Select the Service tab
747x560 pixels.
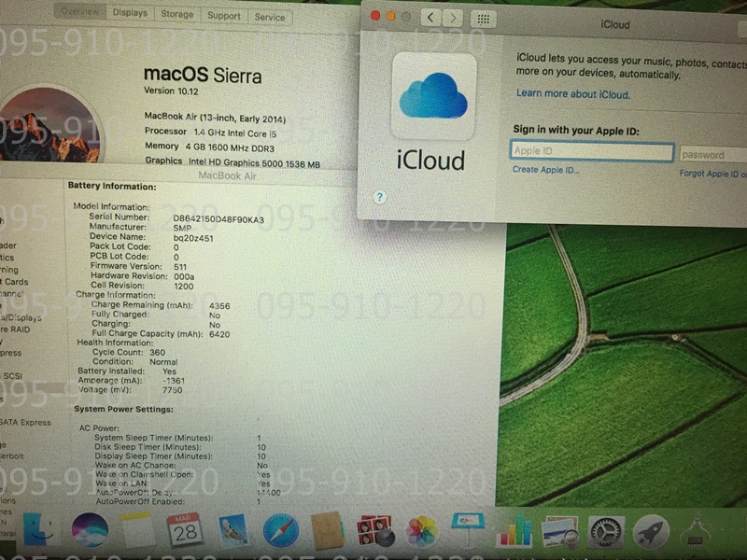click(x=270, y=18)
